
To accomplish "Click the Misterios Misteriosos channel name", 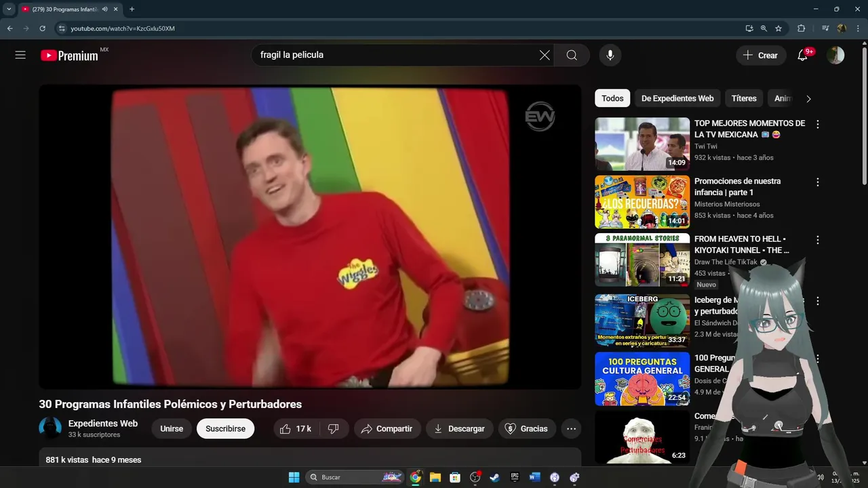I will point(727,204).
